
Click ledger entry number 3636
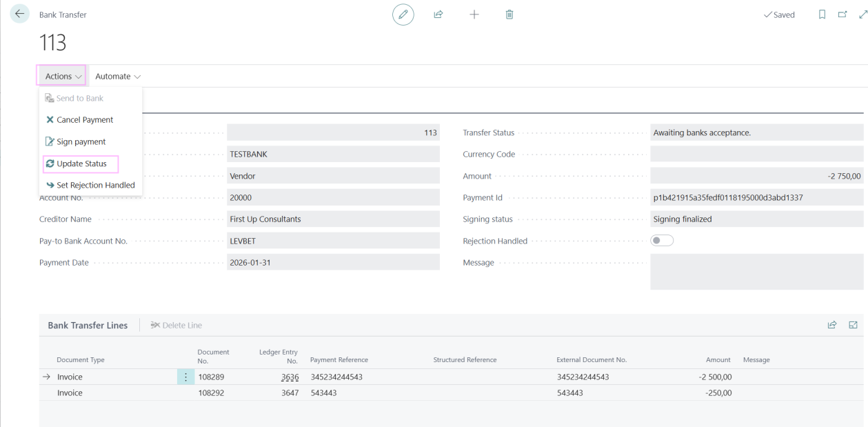(x=290, y=377)
